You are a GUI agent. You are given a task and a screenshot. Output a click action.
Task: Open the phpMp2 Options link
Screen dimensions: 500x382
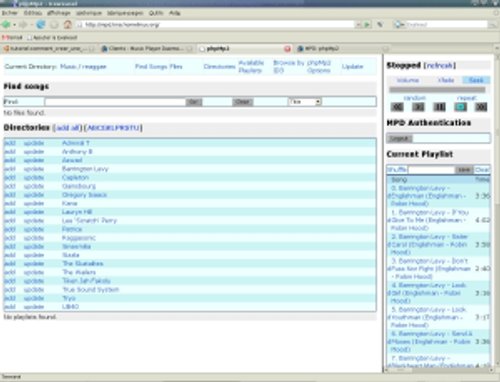pyautogui.click(x=319, y=67)
